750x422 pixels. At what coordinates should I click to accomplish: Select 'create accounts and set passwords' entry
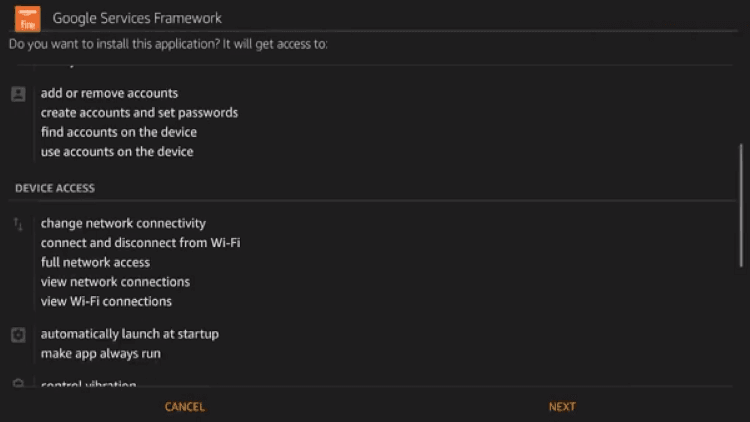pyautogui.click(x=139, y=113)
